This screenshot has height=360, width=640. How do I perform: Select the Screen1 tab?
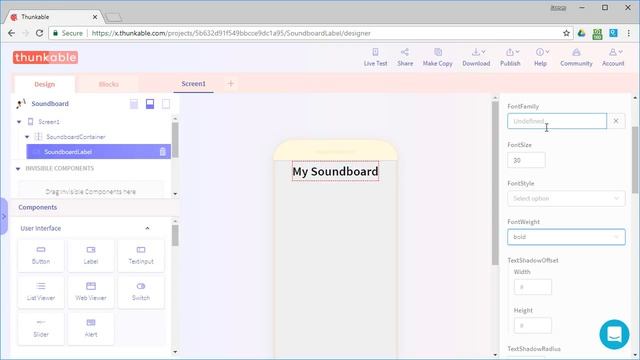[x=193, y=84]
